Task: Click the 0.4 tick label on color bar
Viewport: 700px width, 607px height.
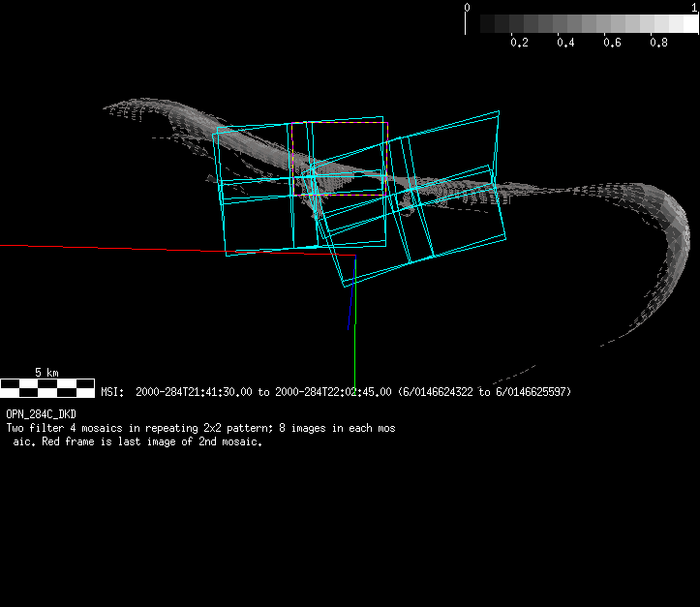Action: 565,43
